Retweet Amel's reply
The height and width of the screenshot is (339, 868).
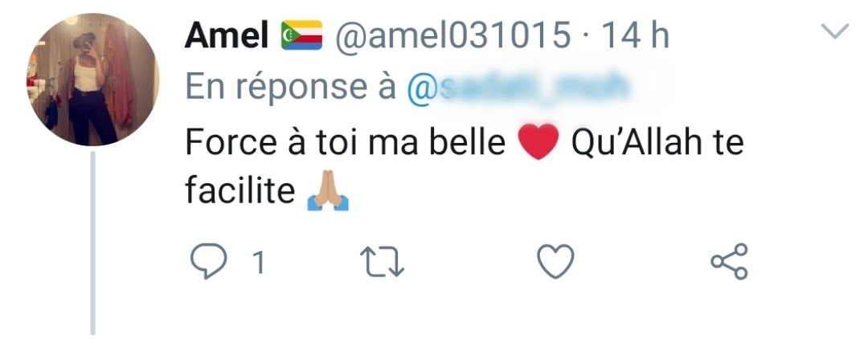(x=379, y=262)
